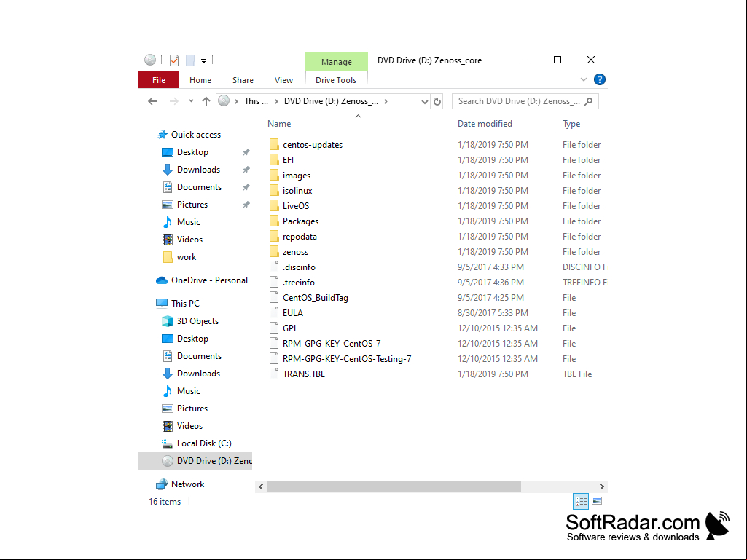
Task: Select DVD Drive (D:) in navigation pane
Action: [195, 461]
